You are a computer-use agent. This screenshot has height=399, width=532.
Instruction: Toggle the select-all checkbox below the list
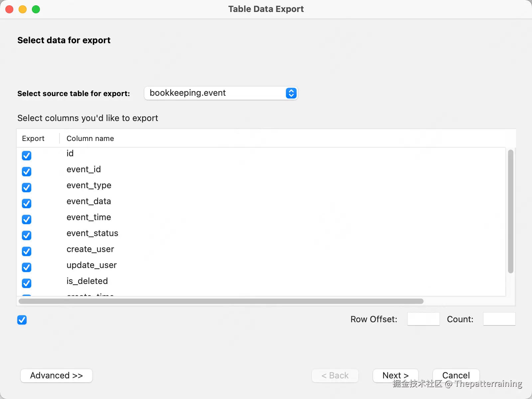22,320
